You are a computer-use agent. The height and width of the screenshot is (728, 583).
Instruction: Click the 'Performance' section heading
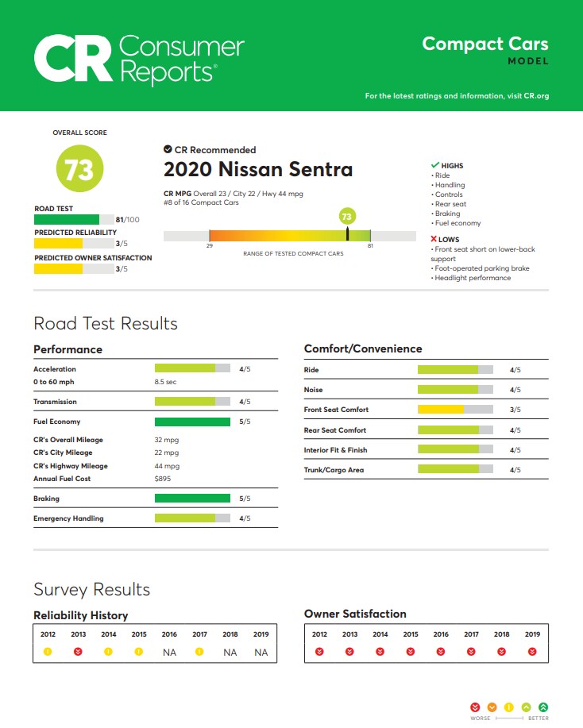tap(68, 349)
